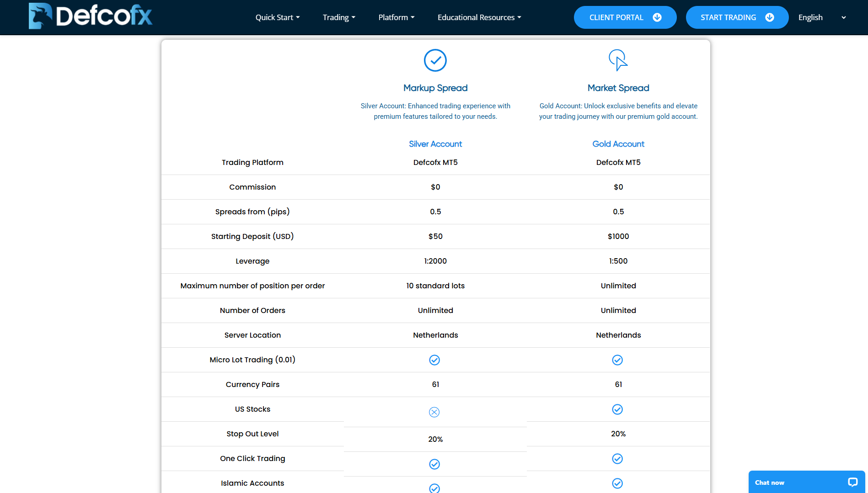Click the Market Spread title
The image size is (868, 493).
click(618, 88)
